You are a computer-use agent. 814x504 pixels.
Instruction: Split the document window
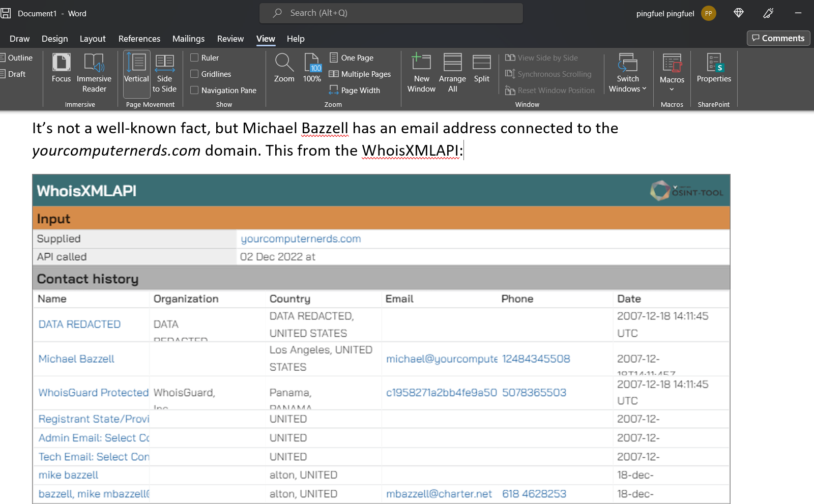(481, 68)
